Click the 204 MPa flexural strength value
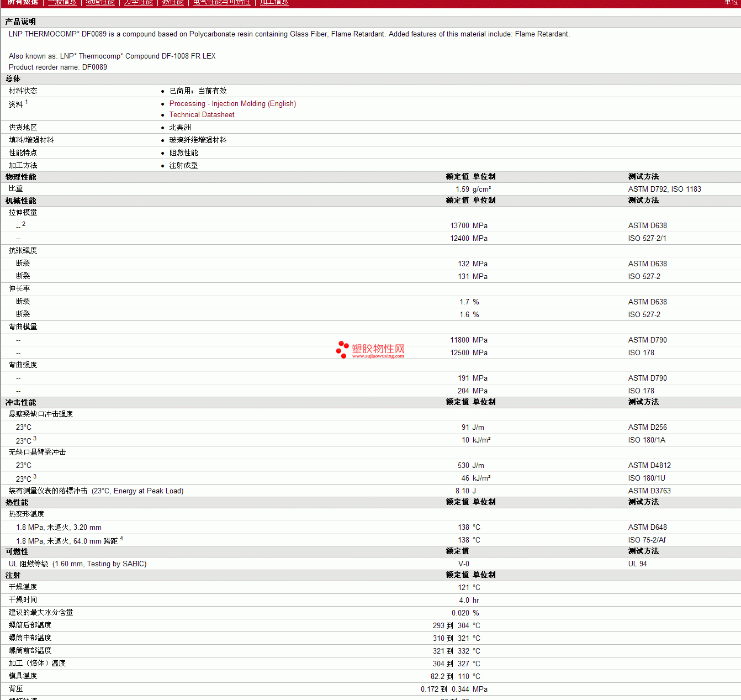The width and height of the screenshot is (741, 700). tap(473, 391)
